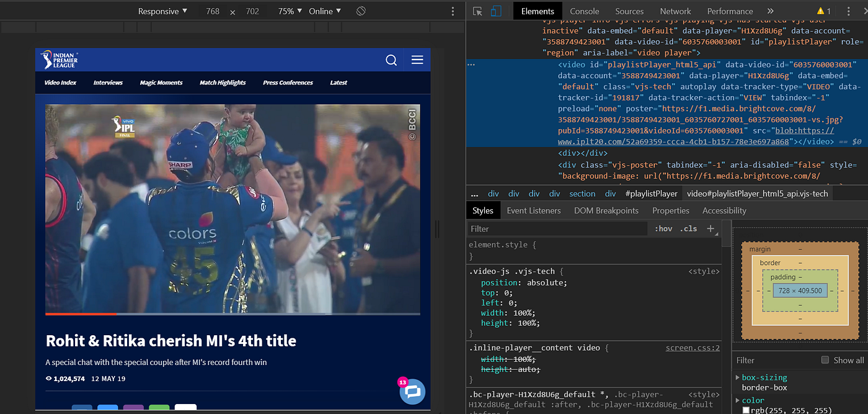The image size is (868, 414).
Task: Click the VIVO IPL Final logo overlay
Action: [x=123, y=127]
